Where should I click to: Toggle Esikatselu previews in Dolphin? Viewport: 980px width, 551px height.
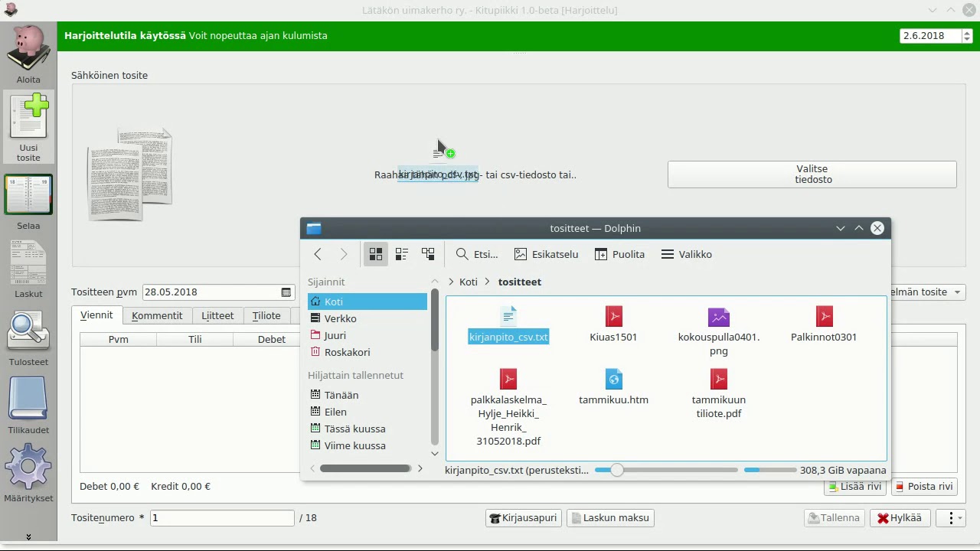tap(547, 254)
